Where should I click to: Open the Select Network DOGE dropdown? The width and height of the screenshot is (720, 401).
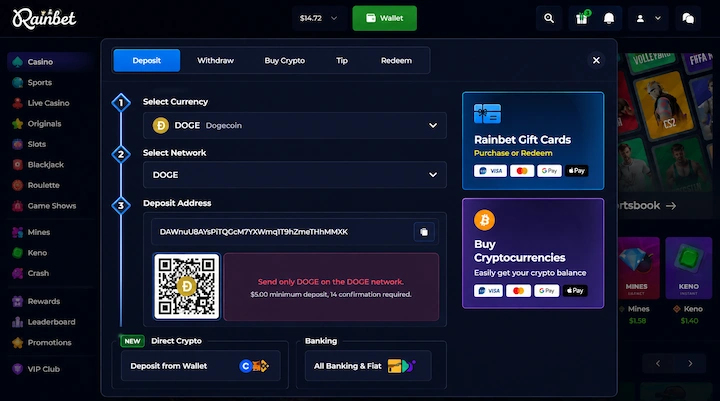295,175
